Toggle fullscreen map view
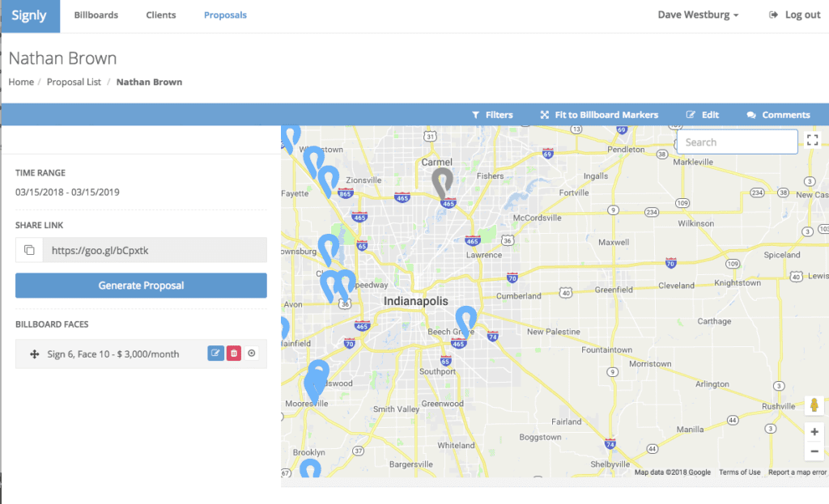829x504 pixels. click(813, 141)
